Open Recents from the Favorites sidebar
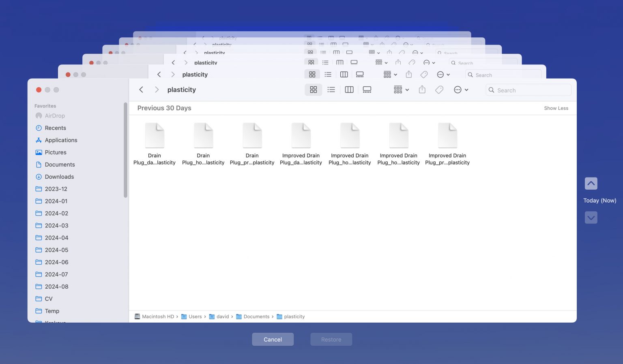Screen dimensions: 623x364 click(55, 128)
